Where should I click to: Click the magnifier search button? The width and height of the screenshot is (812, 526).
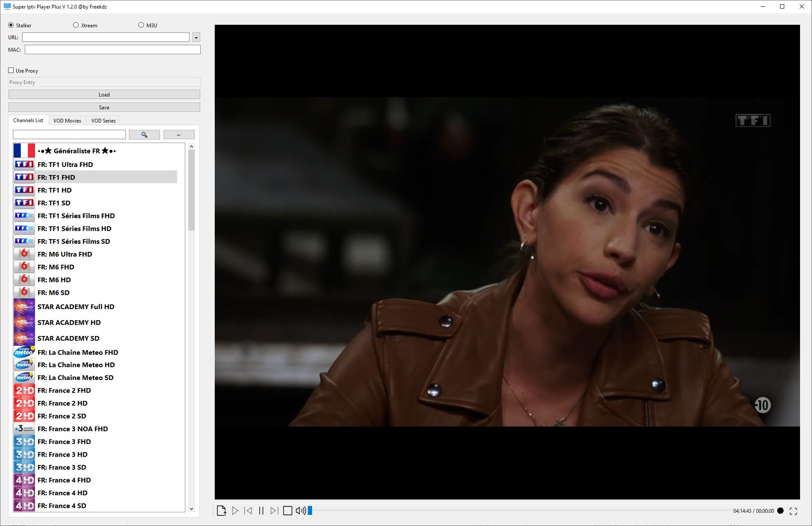(x=144, y=134)
